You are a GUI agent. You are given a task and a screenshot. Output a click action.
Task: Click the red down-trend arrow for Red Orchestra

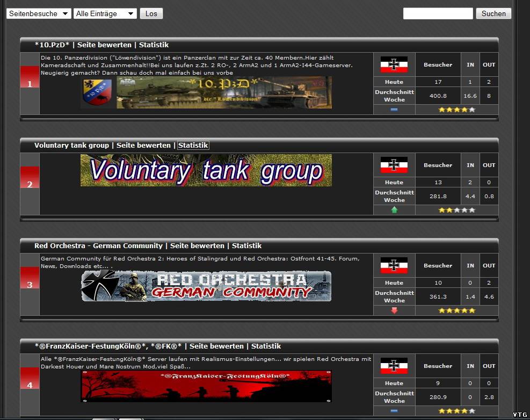[394, 310]
